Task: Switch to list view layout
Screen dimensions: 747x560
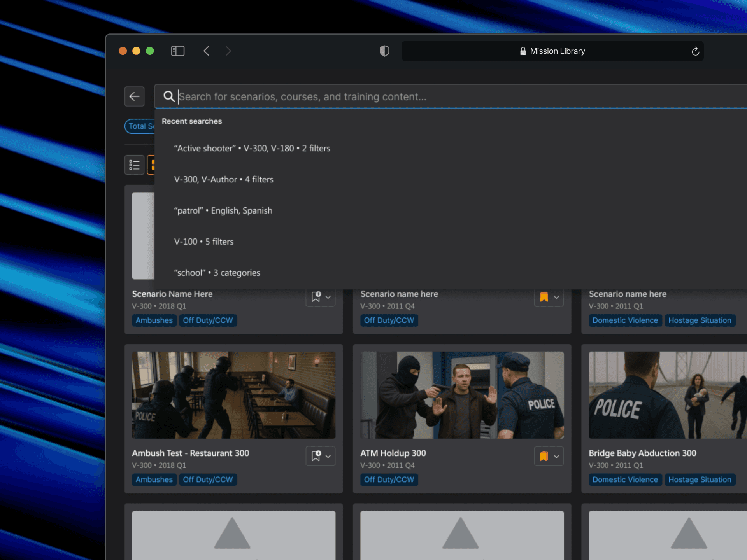Action: 134,165
